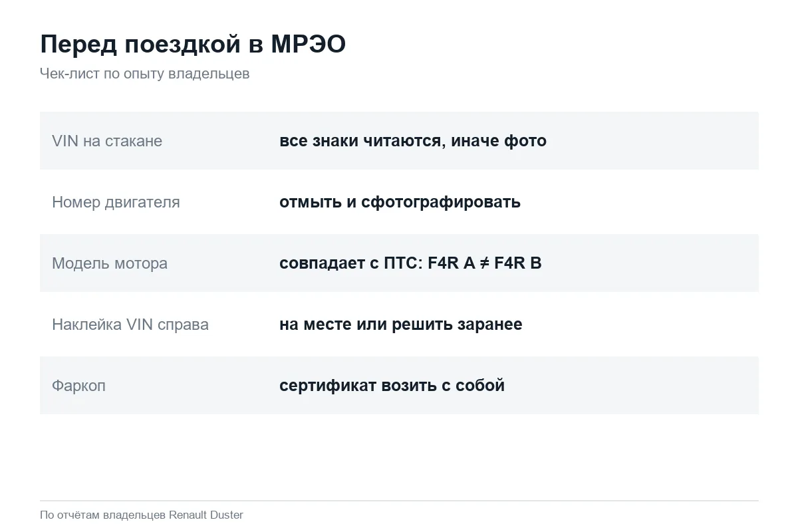Click "отмыть и сфотографировать" text
Viewport: 798px width, 532px height.
[x=400, y=202]
